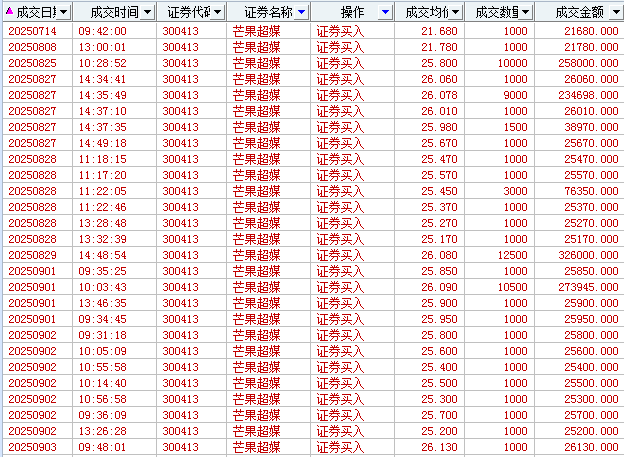Select the amount cell 258000.000
Image resolution: width=624 pixels, height=457 pixels.
(x=588, y=63)
